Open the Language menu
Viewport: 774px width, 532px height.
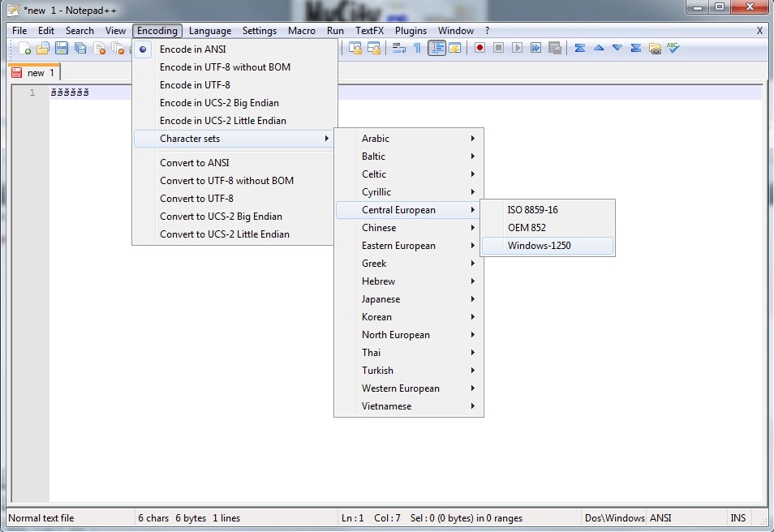210,31
